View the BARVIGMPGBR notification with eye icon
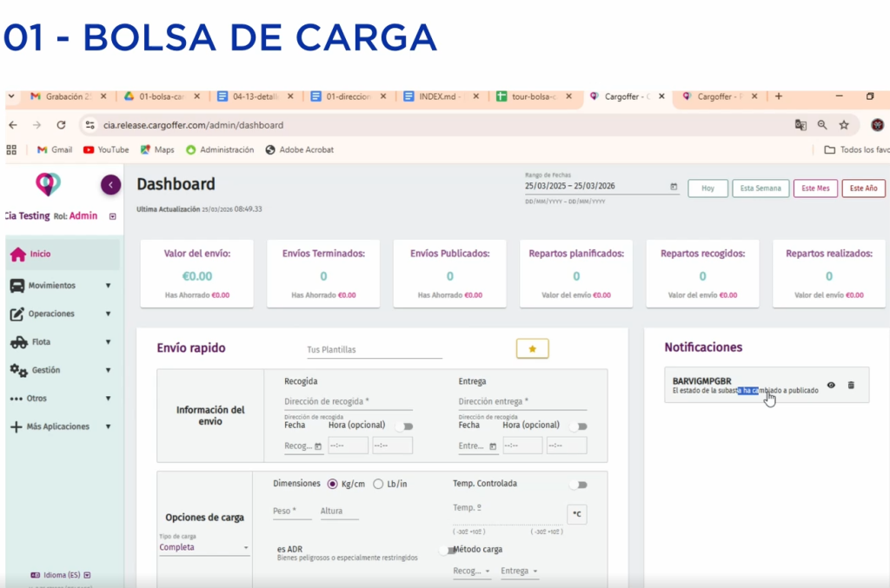The width and height of the screenshot is (890, 588). (x=831, y=385)
